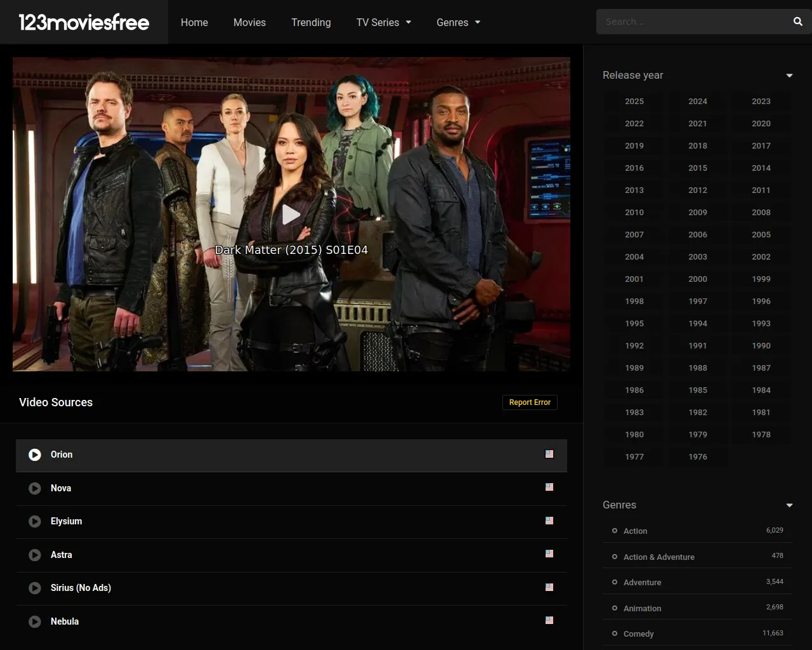
Task: Open the Action genre link
Action: tap(635, 531)
